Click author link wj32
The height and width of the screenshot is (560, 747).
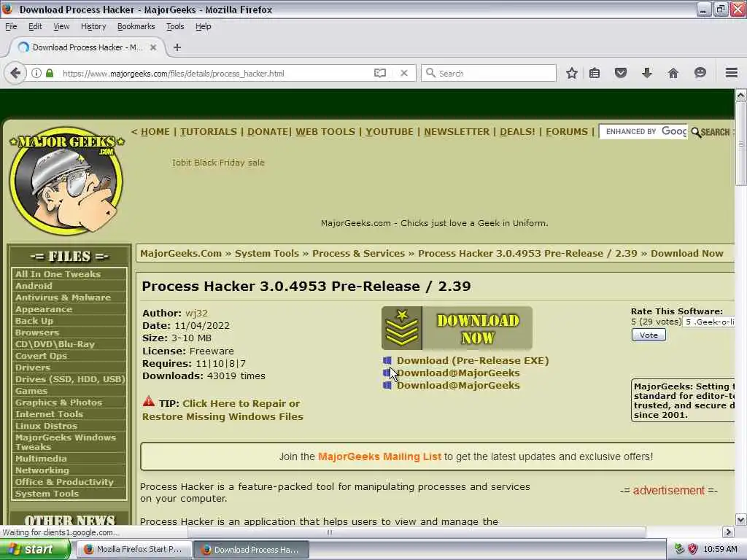tap(196, 314)
